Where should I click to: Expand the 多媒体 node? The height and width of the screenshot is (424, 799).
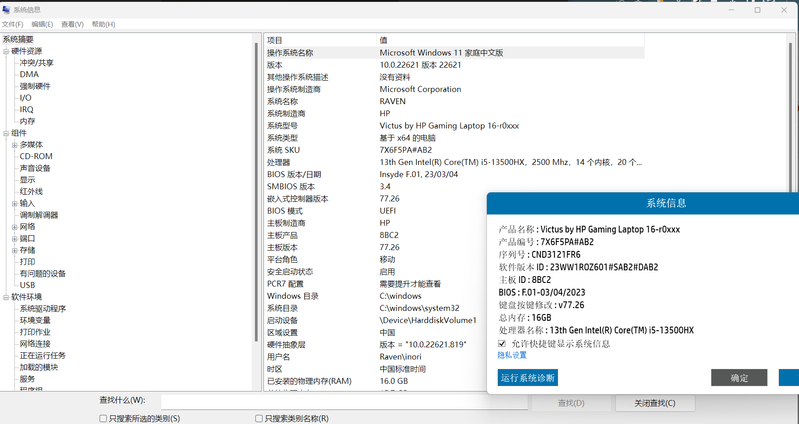pyautogui.click(x=14, y=145)
